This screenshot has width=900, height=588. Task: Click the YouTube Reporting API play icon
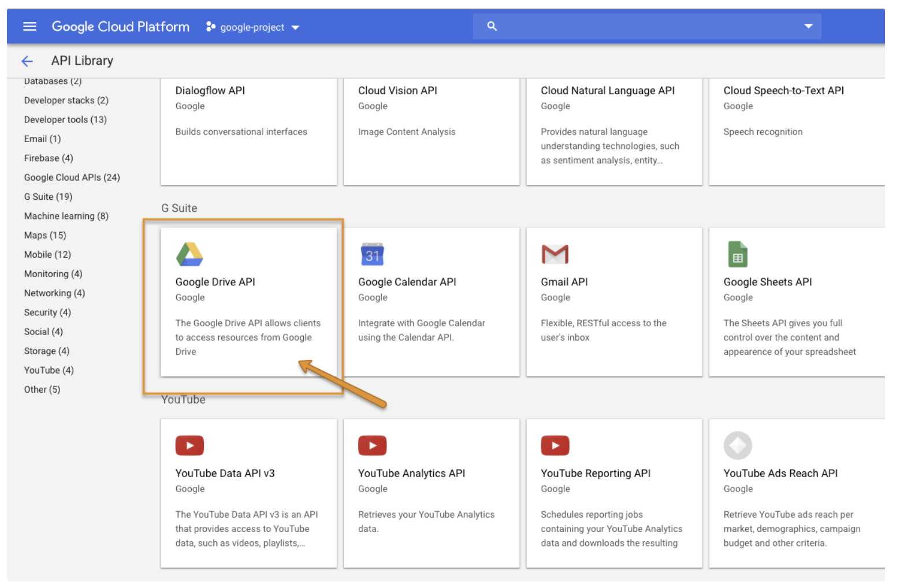pyautogui.click(x=555, y=445)
